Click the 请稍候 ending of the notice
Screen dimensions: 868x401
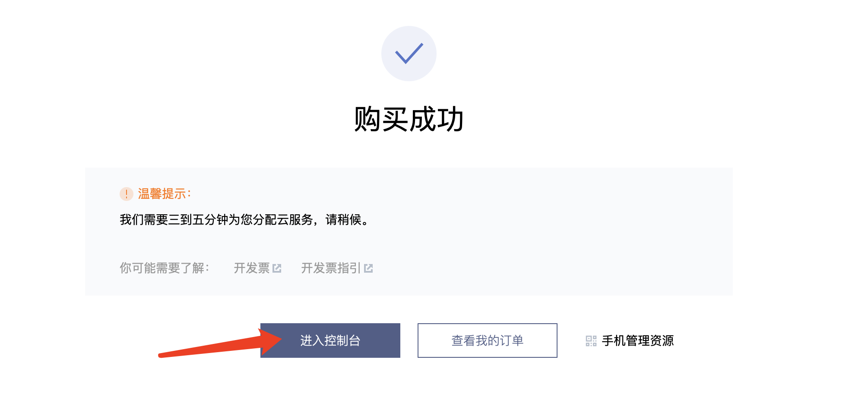[x=348, y=220]
